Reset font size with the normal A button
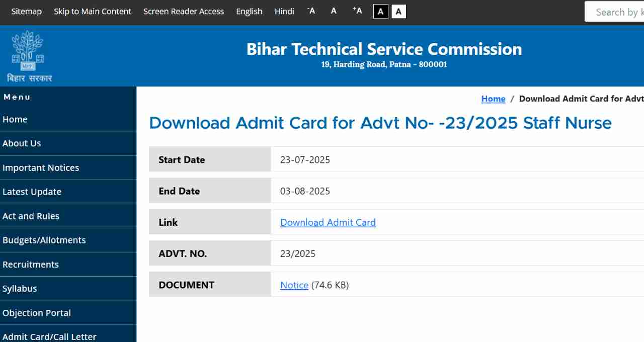This screenshot has width=644, height=342. (334, 11)
